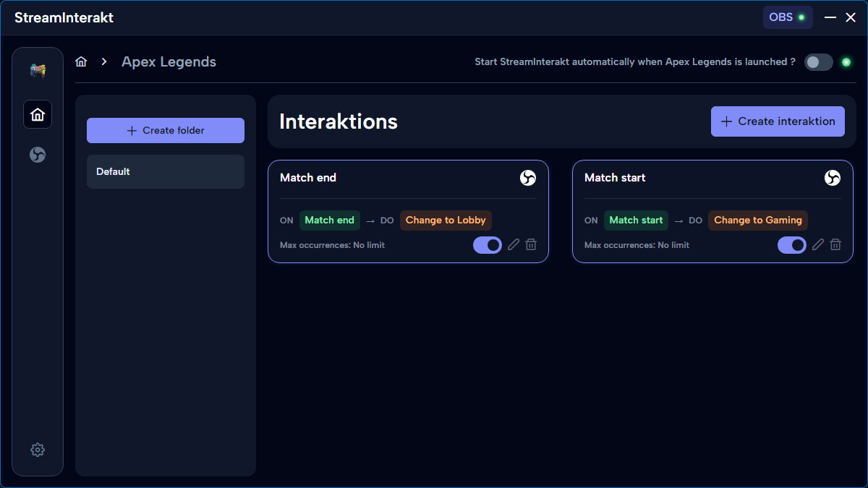Open the OBS icon in the sidebar
Screen dimensions: 868x488
[38, 155]
